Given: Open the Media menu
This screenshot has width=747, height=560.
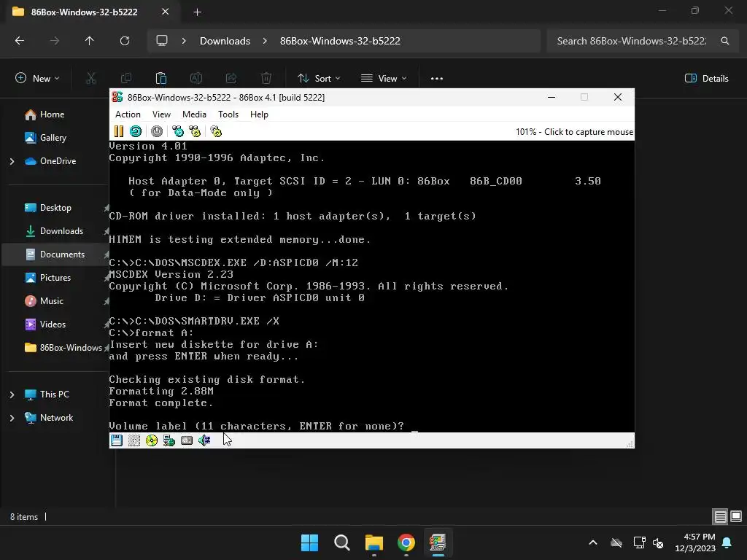Looking at the screenshot, I should point(194,114).
